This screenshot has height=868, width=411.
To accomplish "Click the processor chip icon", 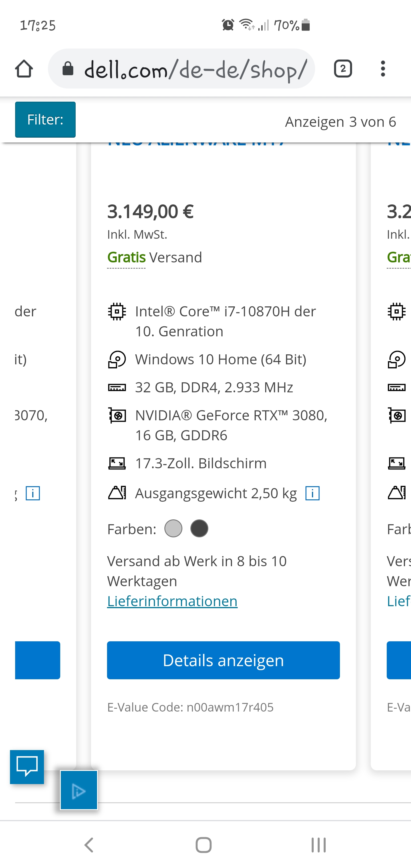I will pos(117,311).
